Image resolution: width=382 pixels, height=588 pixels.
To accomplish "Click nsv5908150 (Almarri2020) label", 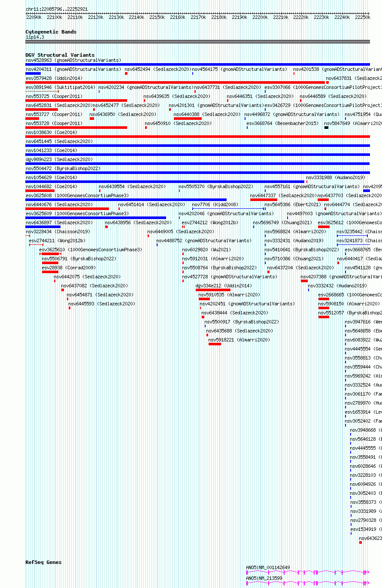I will tap(349, 304).
